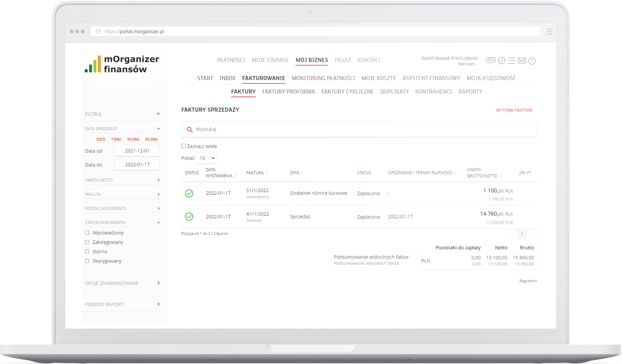This screenshot has width=622, height=364.
Task: Open settings via the gear icon
Action: click(x=501, y=61)
